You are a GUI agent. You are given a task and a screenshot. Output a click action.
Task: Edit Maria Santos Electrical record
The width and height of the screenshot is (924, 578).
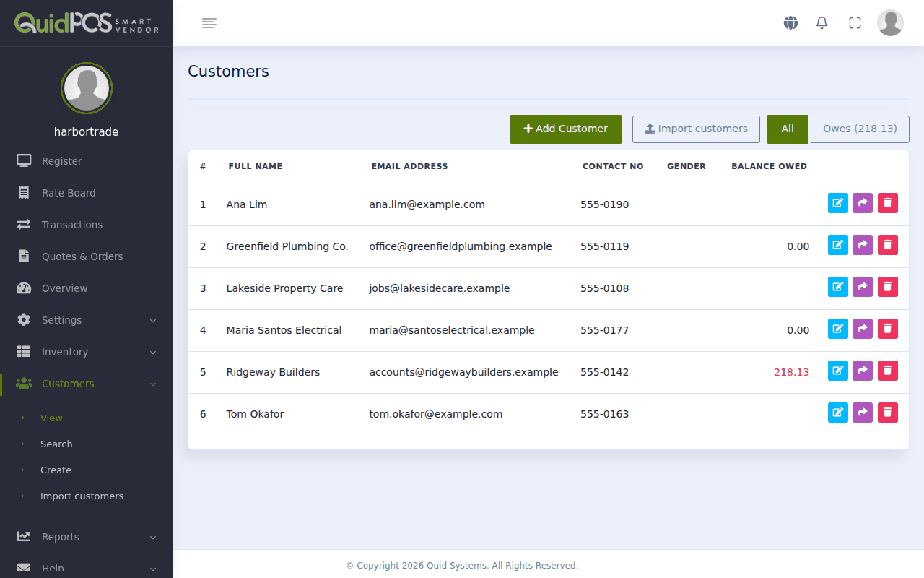(x=837, y=329)
